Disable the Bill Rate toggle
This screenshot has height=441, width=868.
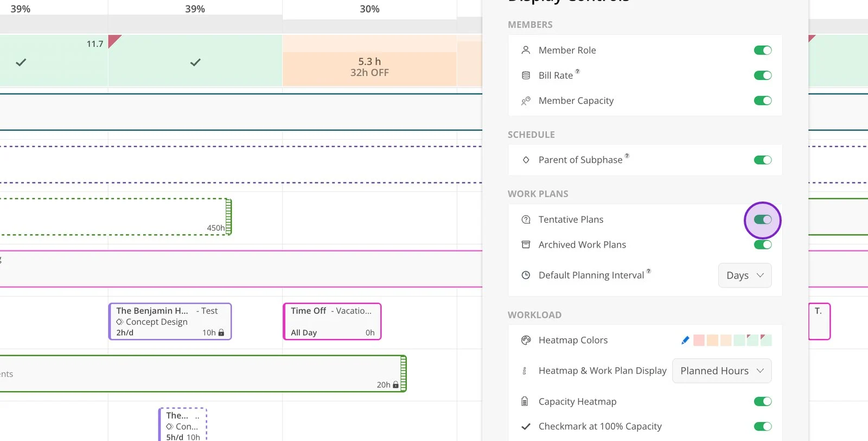tap(763, 75)
